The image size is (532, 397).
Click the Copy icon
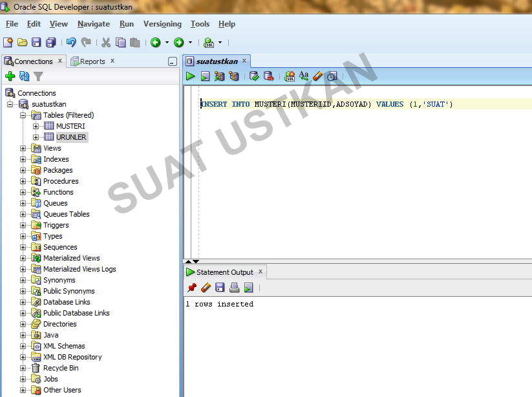pos(120,43)
